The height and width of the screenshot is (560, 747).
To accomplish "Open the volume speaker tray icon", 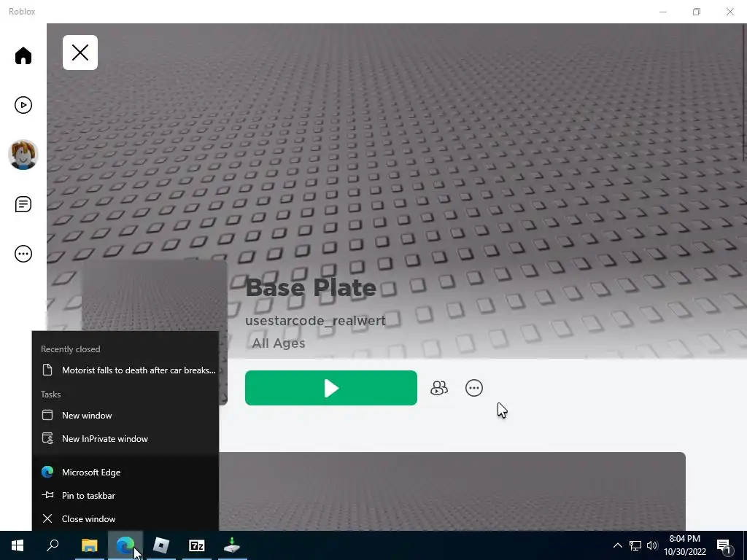I will (x=652, y=545).
